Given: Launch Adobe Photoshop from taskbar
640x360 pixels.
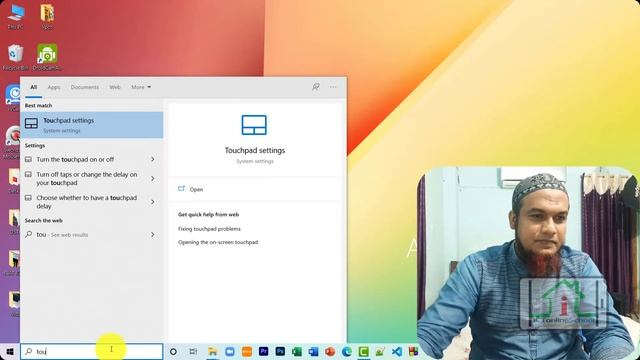Looking at the screenshot, I should point(280,351).
